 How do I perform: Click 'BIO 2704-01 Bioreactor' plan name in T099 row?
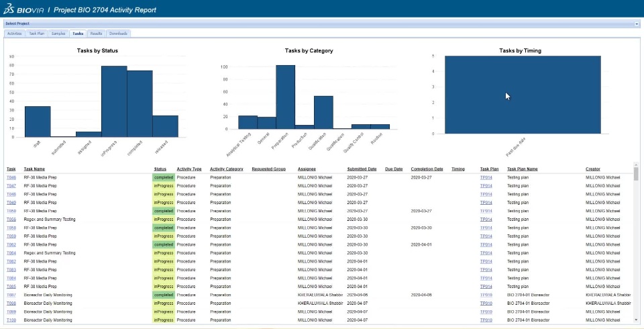[528, 312]
